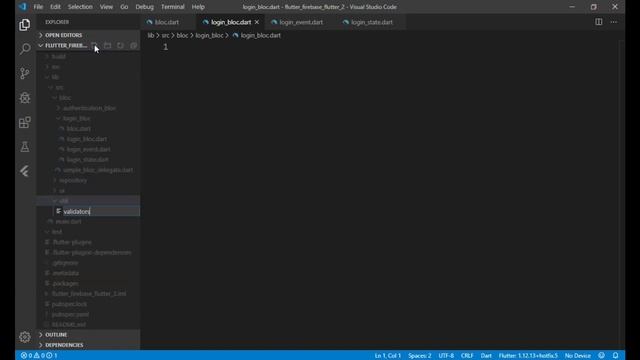The image size is (640, 360).
Task: Expand the Open Editors section
Action: pyautogui.click(x=88, y=35)
